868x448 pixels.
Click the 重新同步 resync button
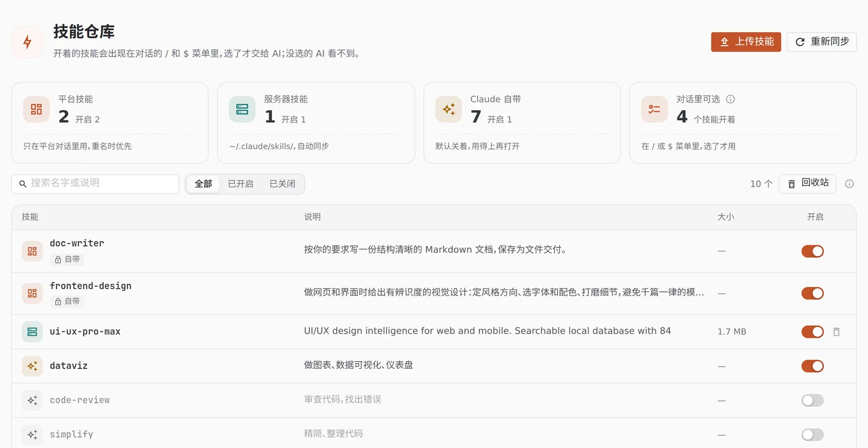coord(822,42)
